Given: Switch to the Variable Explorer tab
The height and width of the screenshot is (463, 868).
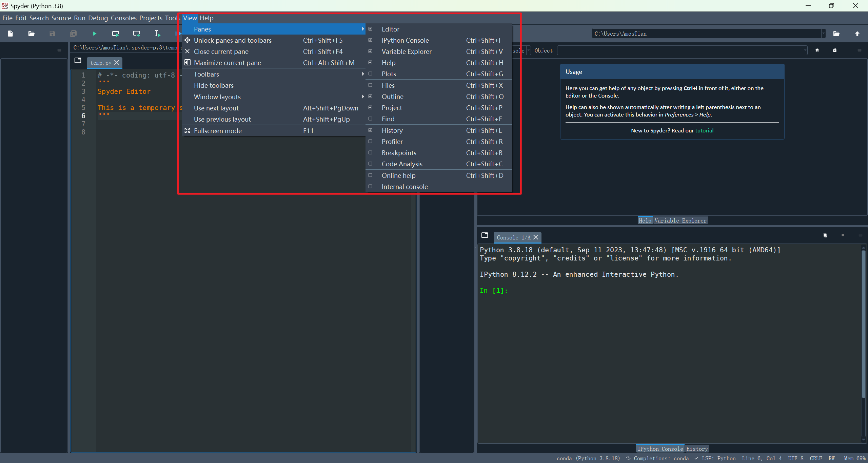Looking at the screenshot, I should pyautogui.click(x=680, y=220).
